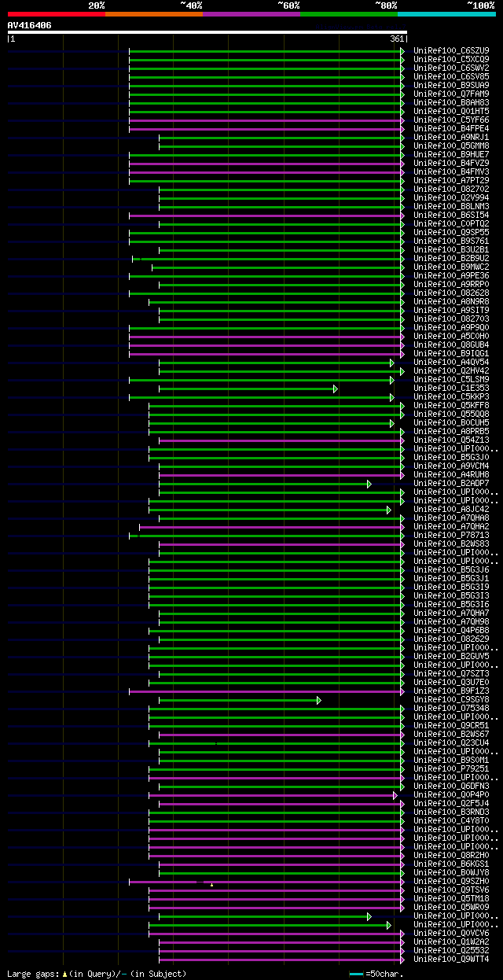Click the purple alignment bar for UniRef100_B6SI54

click(x=266, y=216)
